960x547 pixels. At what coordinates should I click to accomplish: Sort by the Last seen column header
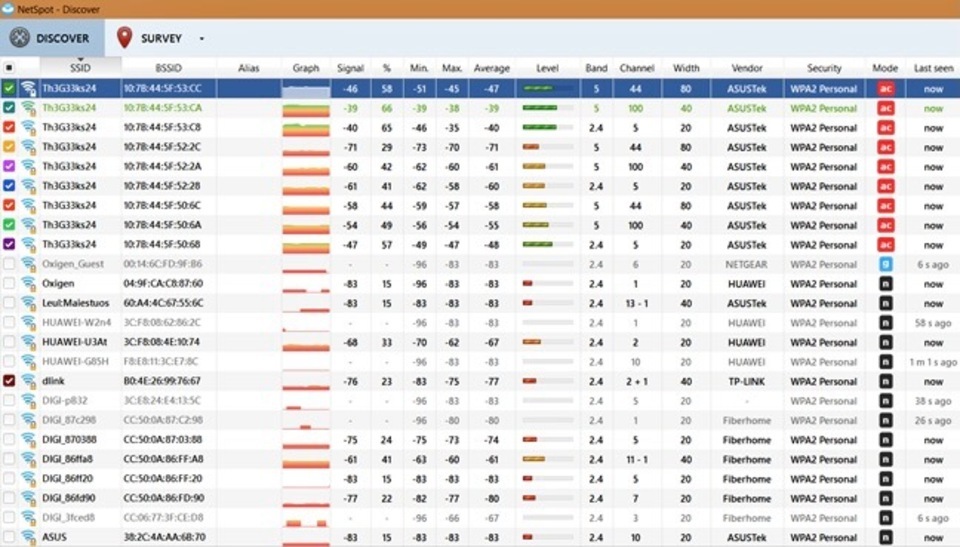point(933,68)
